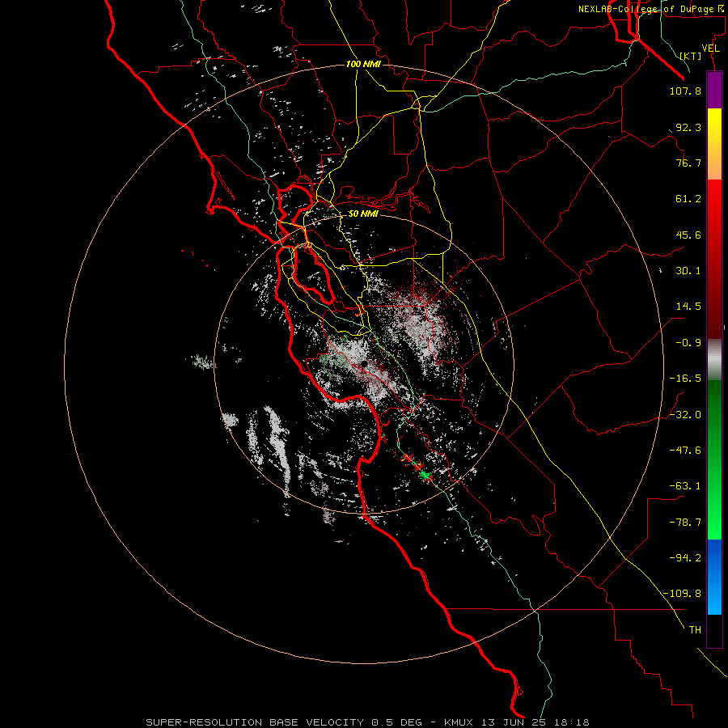
Task: Select the -16.5 scale value
Action: click(x=685, y=379)
